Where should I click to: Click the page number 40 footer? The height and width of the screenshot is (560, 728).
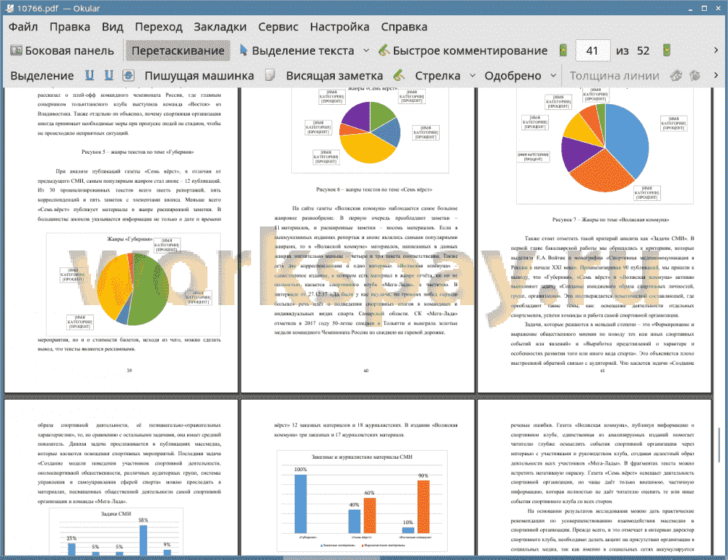click(366, 371)
